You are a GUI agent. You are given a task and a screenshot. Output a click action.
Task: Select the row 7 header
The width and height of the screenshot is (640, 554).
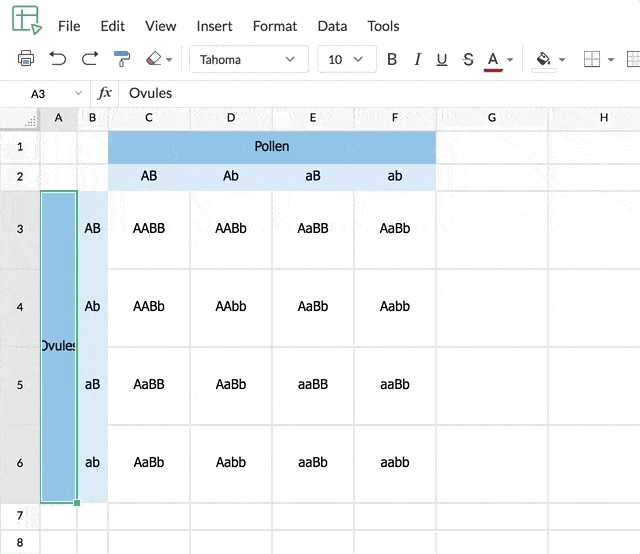point(19,516)
